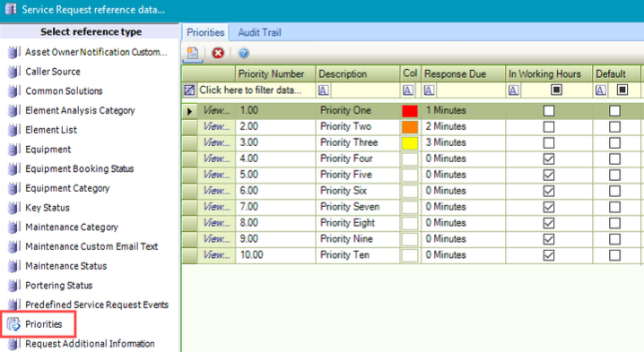
Task: Uncheck In Working Hours for Priority Four
Action: [x=549, y=159]
